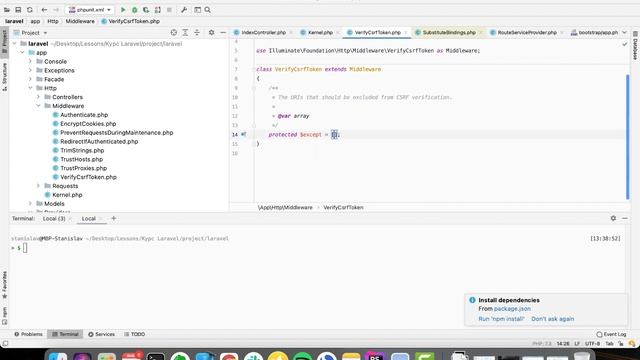
Task: Expand the Facade folder
Action: tap(30, 80)
